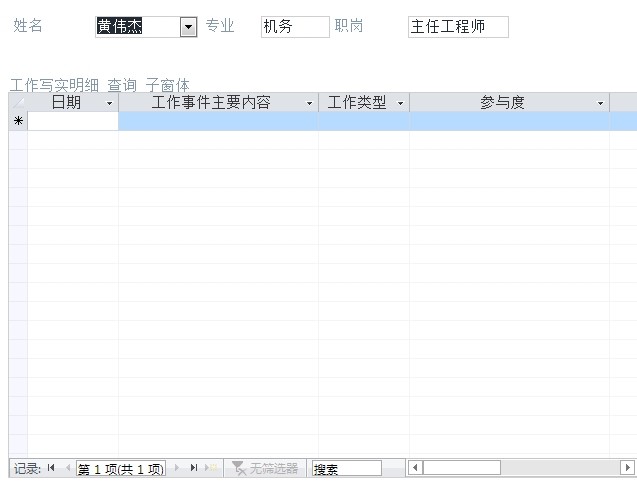Open the 参与度 column filter dropdown

(600, 103)
